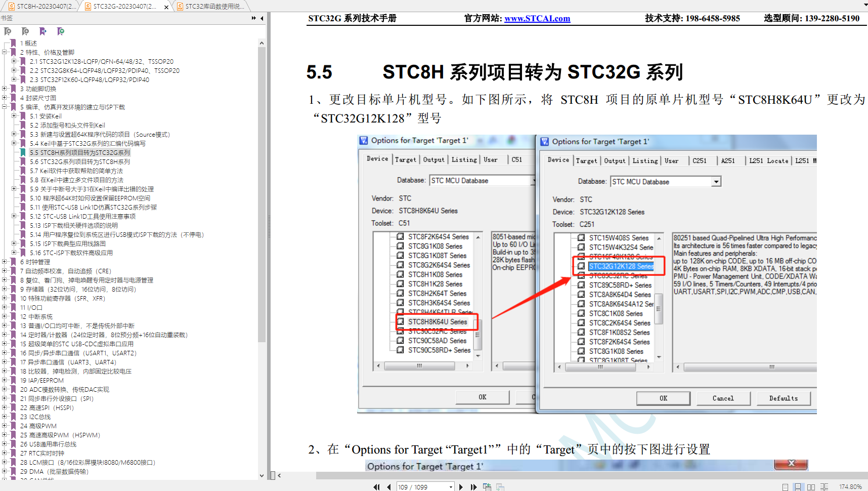Screen dimensions: 868x491
Task: Close the STC32G-20230407 document tab
Action: tap(166, 7)
